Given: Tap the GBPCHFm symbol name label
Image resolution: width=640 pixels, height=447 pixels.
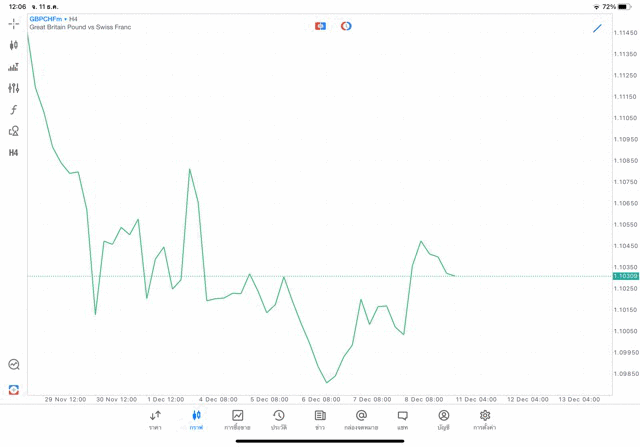Looking at the screenshot, I should click(45, 19).
